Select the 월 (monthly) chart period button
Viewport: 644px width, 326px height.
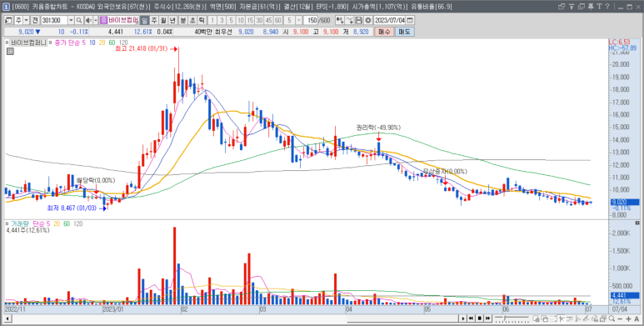(x=163, y=21)
